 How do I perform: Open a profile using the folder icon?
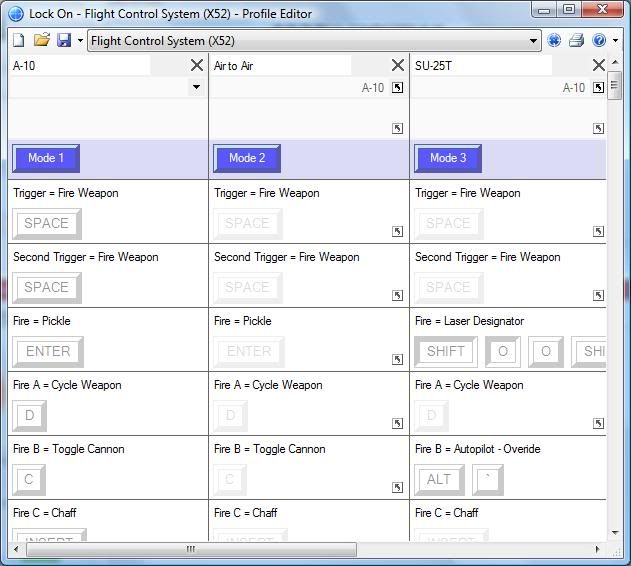pyautogui.click(x=42, y=41)
